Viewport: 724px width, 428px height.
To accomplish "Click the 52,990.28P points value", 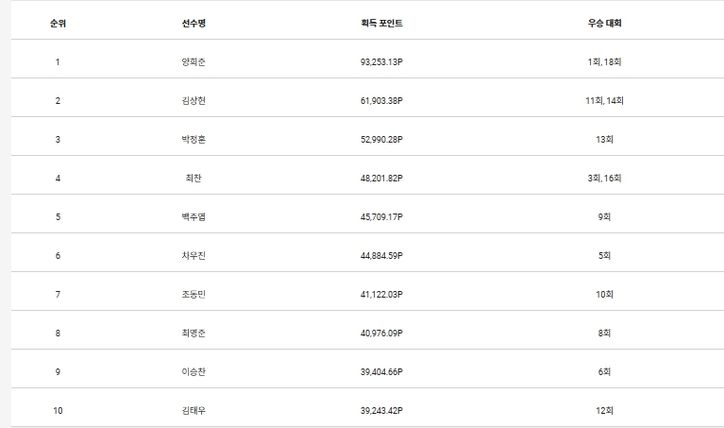I will (x=382, y=140).
